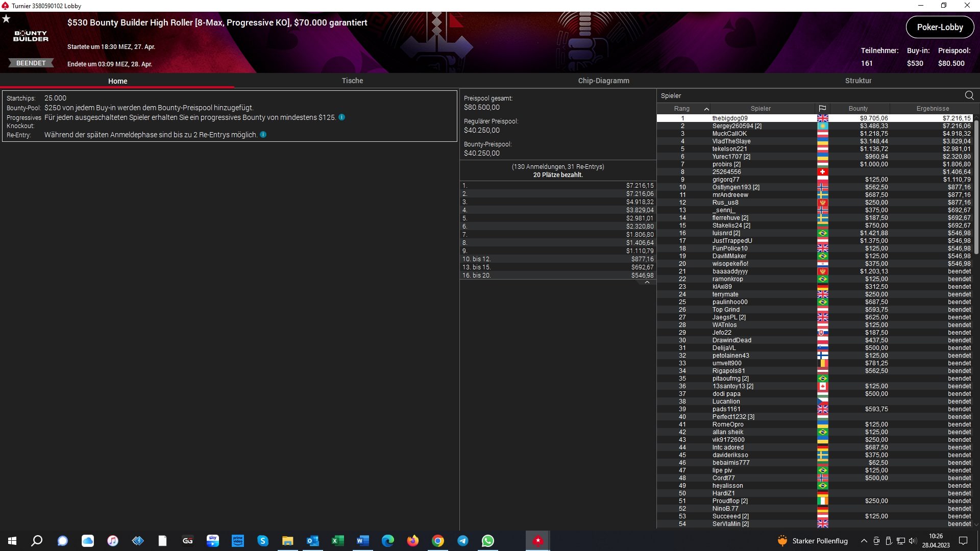The height and width of the screenshot is (551, 980).
Task: Collapse the payout list chevron
Action: [647, 282]
